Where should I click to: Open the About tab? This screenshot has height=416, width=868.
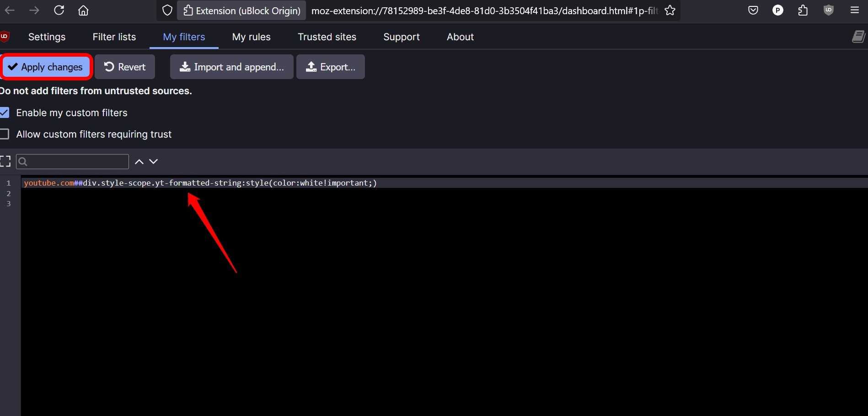coord(460,37)
